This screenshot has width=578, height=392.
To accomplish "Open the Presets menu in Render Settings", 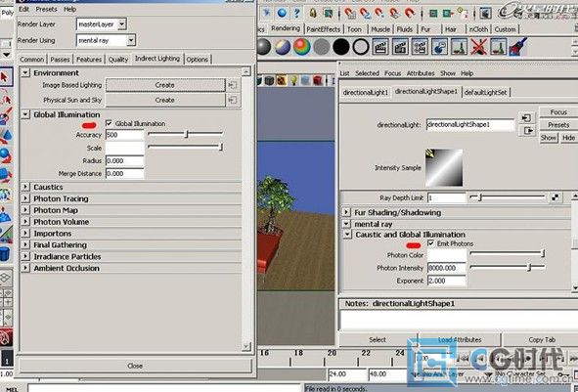I will point(46,9).
